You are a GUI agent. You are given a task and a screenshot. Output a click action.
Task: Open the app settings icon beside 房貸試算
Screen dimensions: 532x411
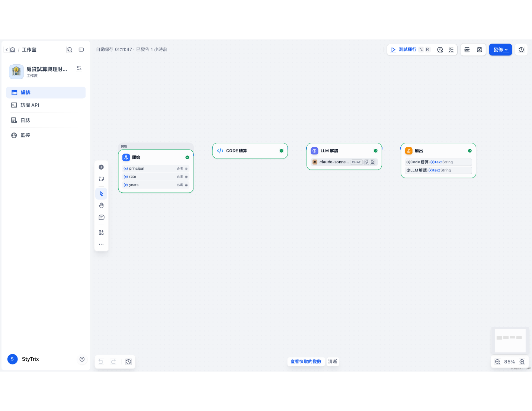click(x=79, y=68)
